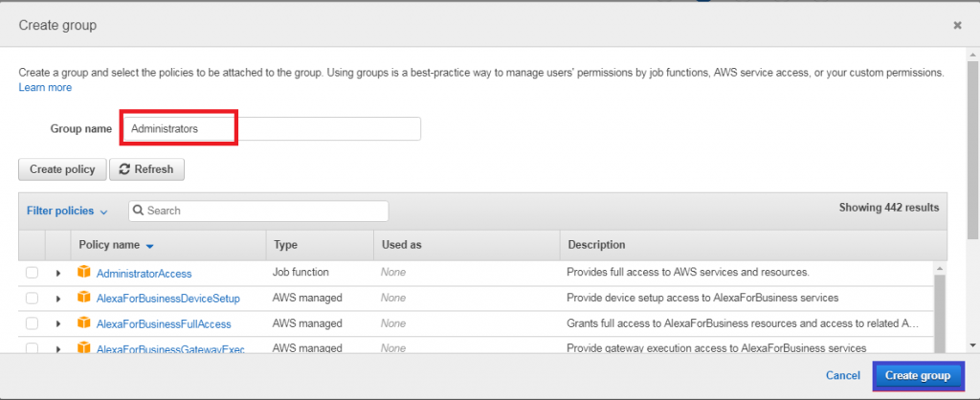Open the Learn more link

(x=45, y=87)
